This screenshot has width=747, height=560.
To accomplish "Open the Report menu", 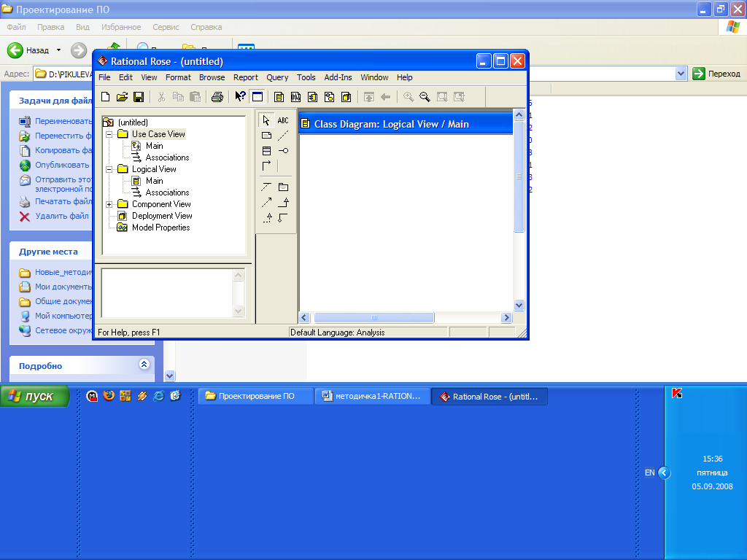I will (245, 77).
